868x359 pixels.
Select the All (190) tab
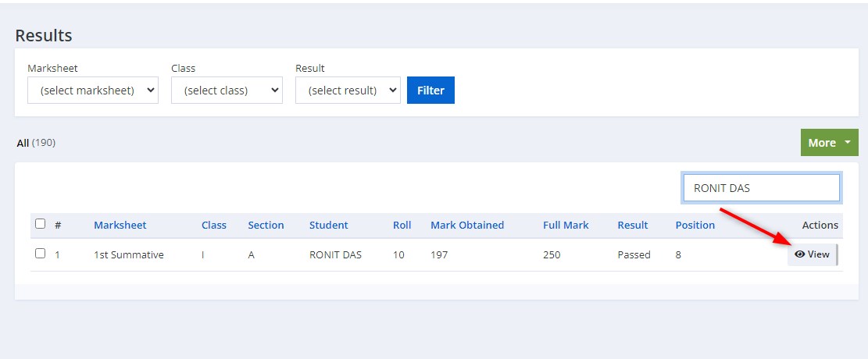coord(36,143)
